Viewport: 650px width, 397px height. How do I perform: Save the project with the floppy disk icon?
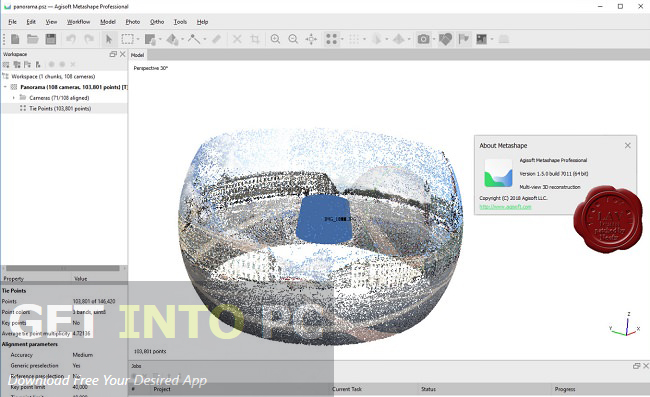click(x=51, y=39)
